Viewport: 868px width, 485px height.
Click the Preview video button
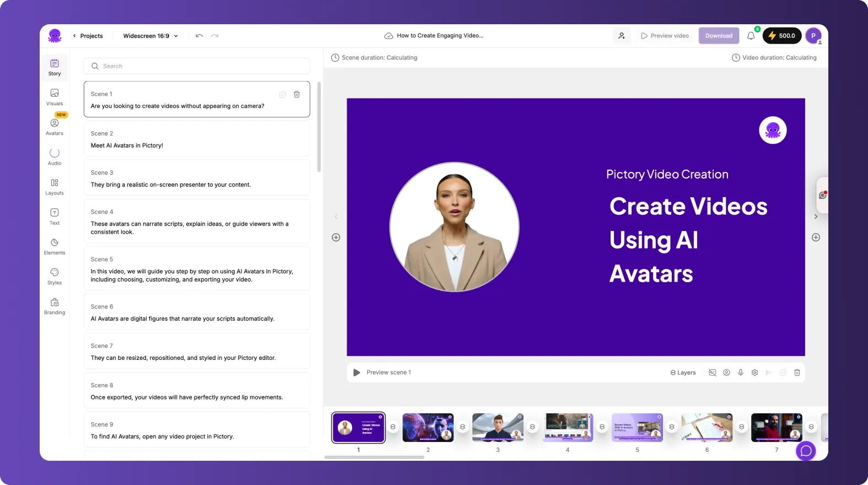tap(665, 36)
